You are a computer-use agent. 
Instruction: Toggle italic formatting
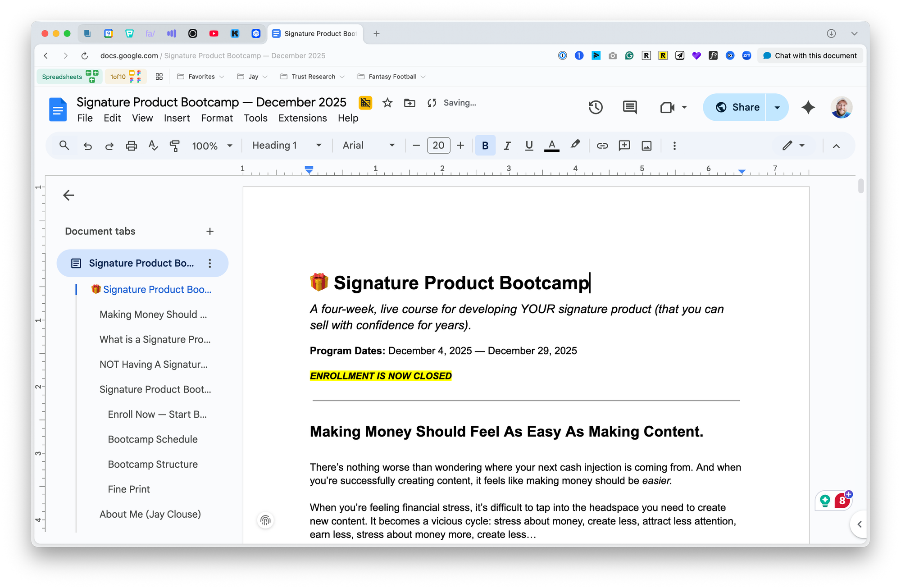[x=507, y=146]
